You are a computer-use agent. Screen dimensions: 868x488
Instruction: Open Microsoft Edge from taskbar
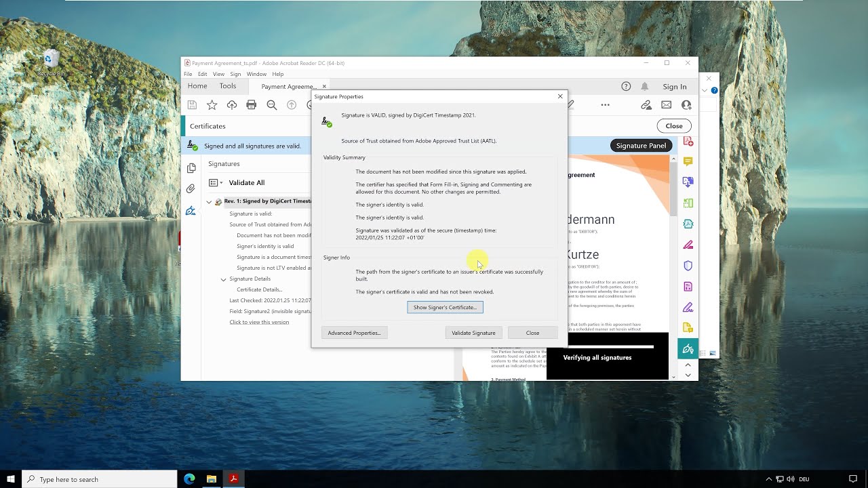[190, 479]
